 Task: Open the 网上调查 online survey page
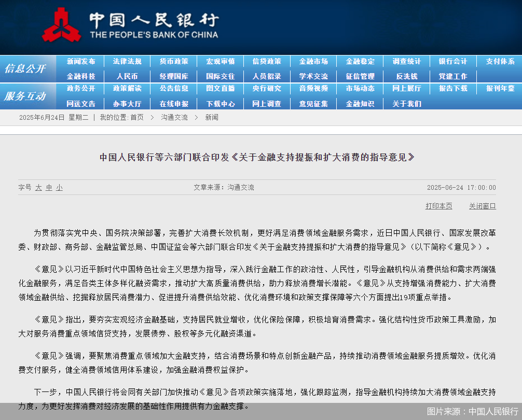[x=267, y=103]
